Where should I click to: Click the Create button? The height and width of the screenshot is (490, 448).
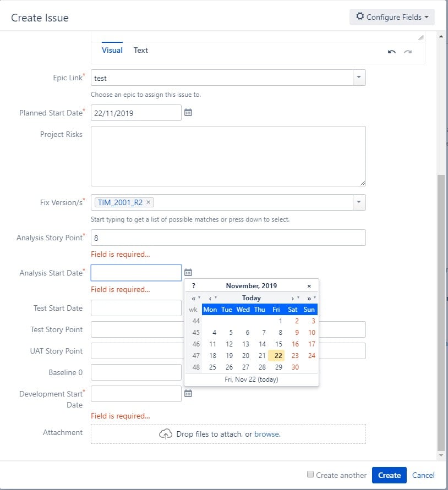(389, 475)
